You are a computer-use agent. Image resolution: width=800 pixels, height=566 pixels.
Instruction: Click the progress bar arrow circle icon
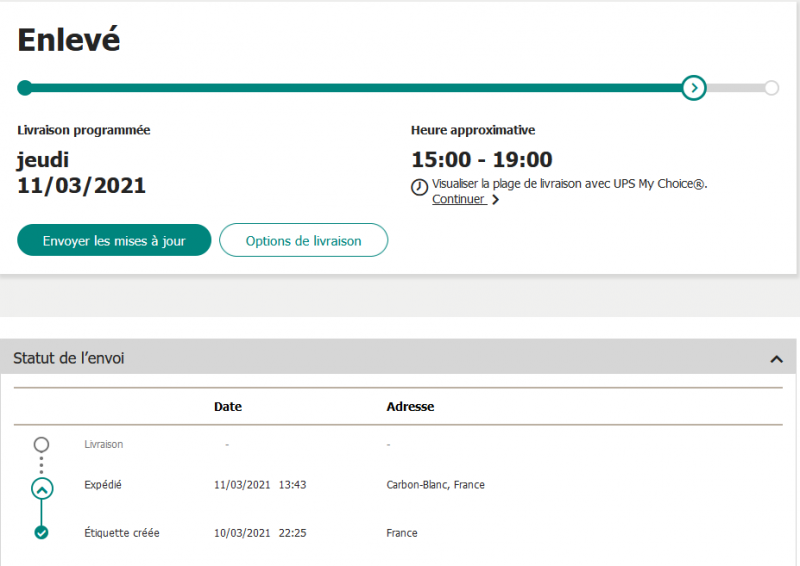[x=693, y=88]
